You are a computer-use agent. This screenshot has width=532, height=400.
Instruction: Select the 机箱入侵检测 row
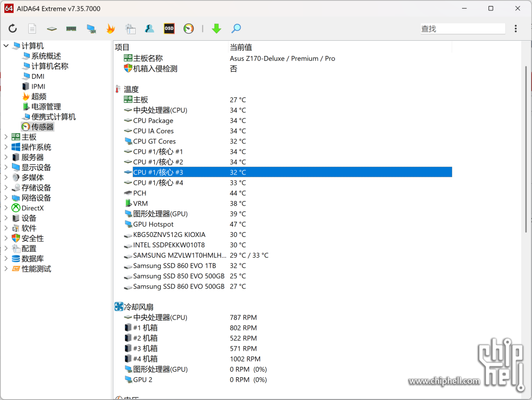coord(288,68)
